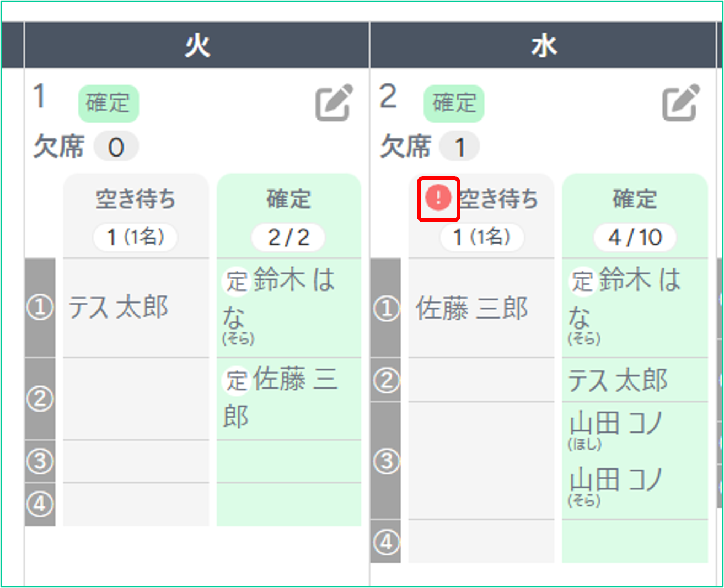Click the 2/2 capacity pill under Tuesday 確定
724x588 pixels.
pyautogui.click(x=288, y=238)
